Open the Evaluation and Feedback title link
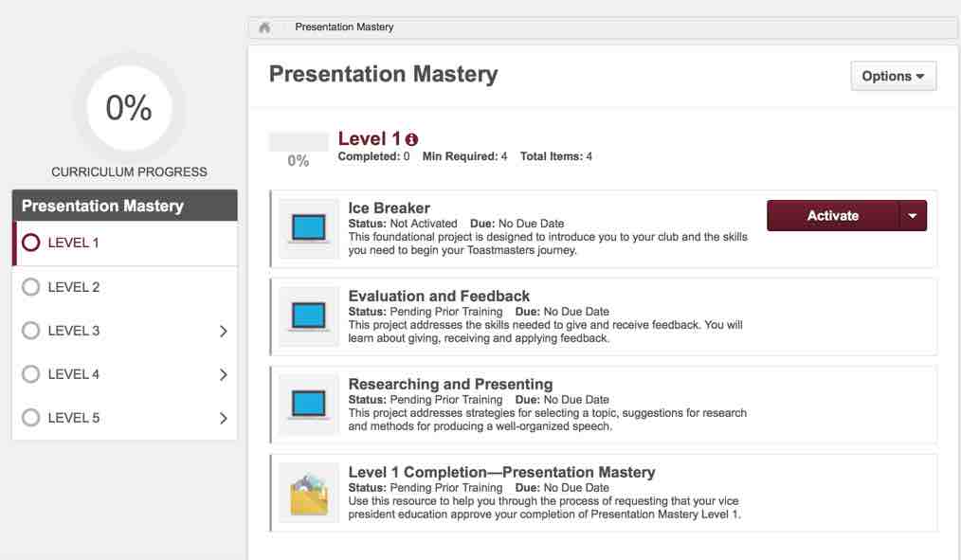This screenshot has height=560, width=961. 439,297
